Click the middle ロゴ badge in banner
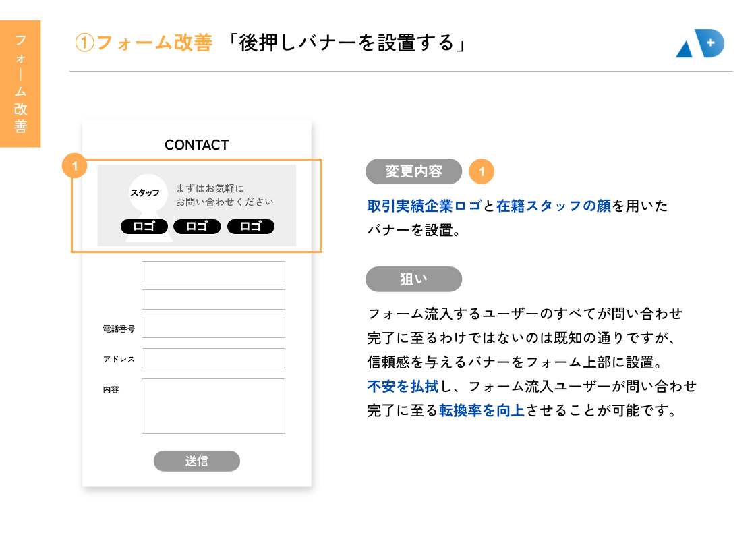The image size is (756, 535). pos(197,227)
